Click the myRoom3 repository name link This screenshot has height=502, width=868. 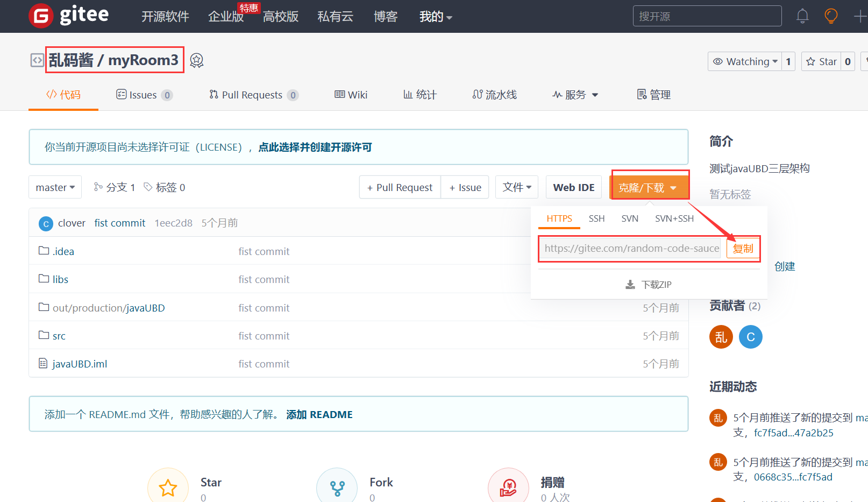(143, 60)
